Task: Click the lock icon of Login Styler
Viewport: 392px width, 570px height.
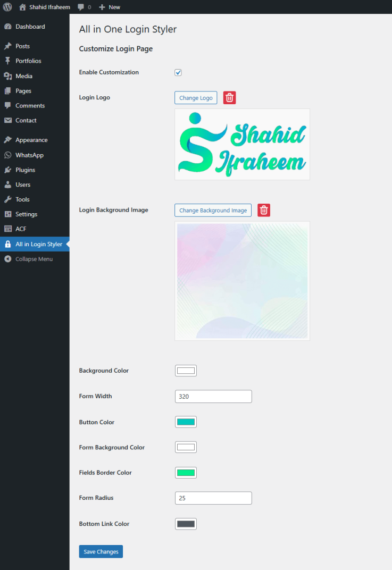Action: click(8, 244)
